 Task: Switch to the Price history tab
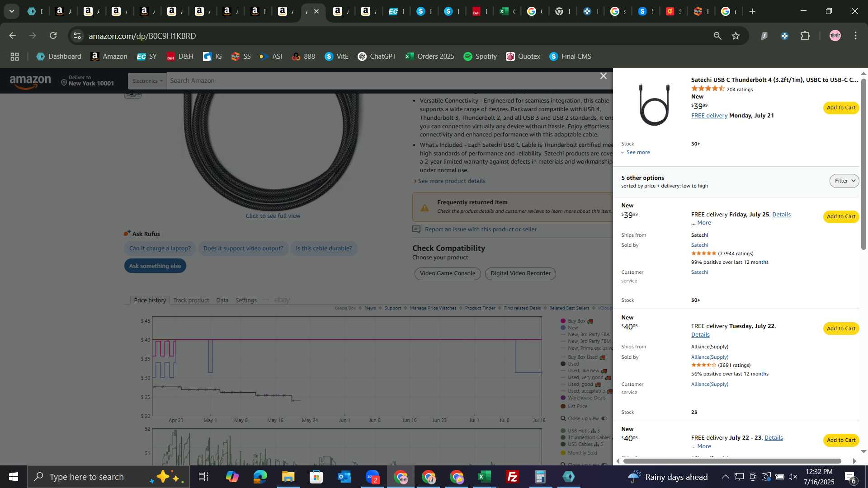[150, 300]
